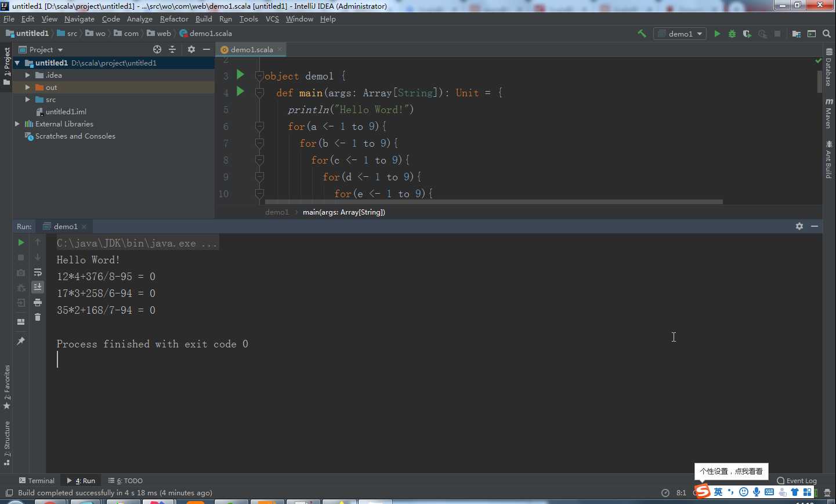This screenshot has width=836, height=504.
Task: Open the Terminal tool window
Action: [37, 480]
